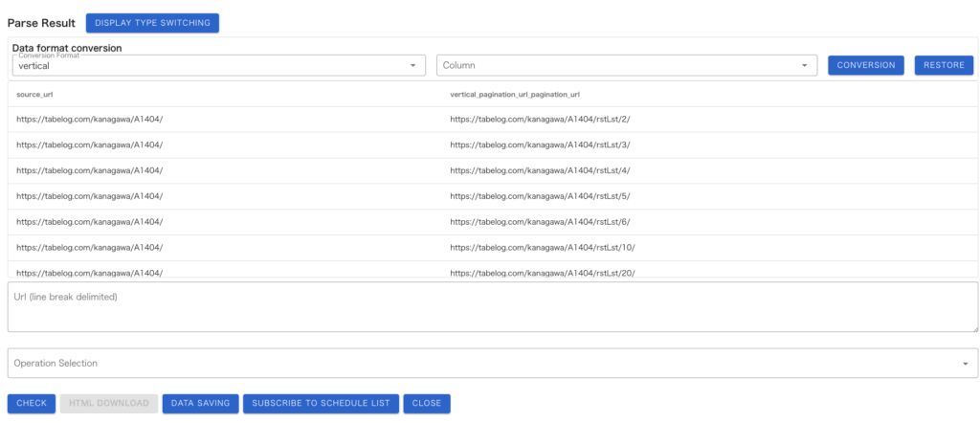980x423 pixels.
Task: Select the rstLst/6/ pagination URL cell
Action: (x=540, y=222)
